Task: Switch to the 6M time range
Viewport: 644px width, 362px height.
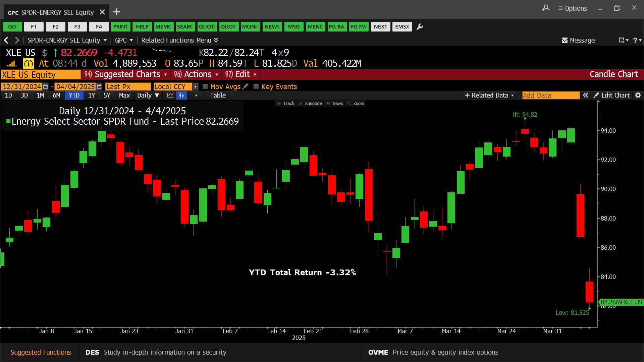Action: pyautogui.click(x=56, y=96)
